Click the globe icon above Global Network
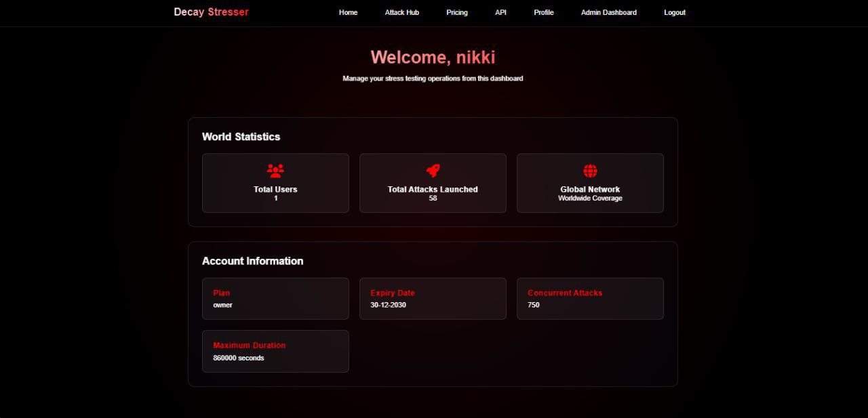Screen dimensions: 868x418 point(590,171)
